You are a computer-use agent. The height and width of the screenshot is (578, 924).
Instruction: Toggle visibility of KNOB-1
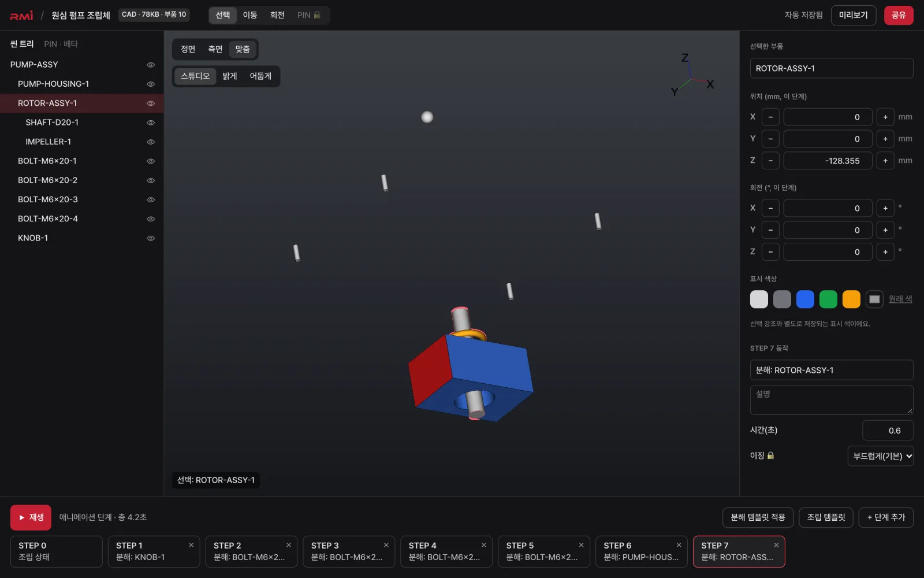tap(151, 238)
